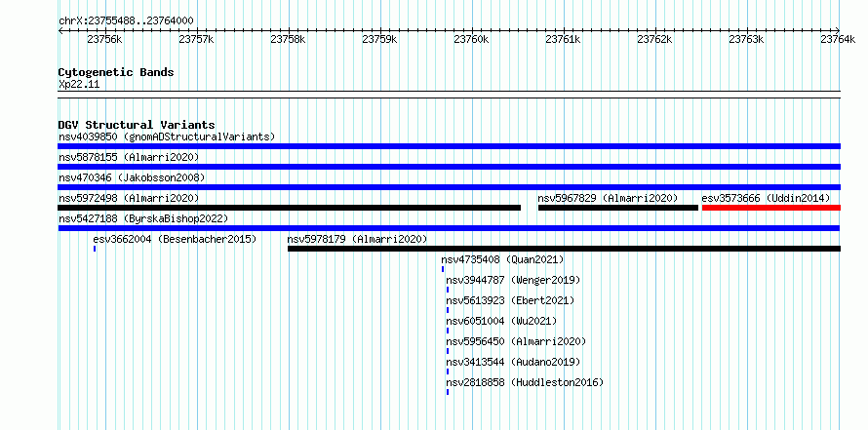Click the right arrowhead of the ruler
The height and width of the screenshot is (430, 868).
(838, 31)
